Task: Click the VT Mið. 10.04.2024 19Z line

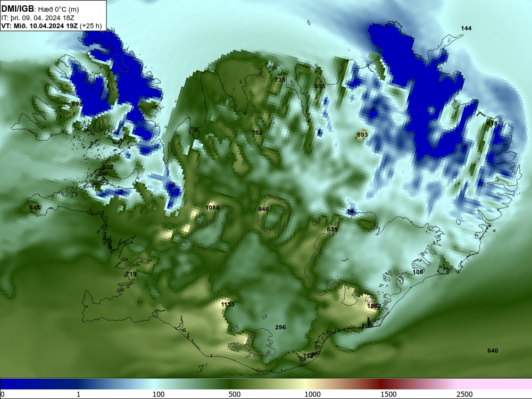Action: point(51,26)
